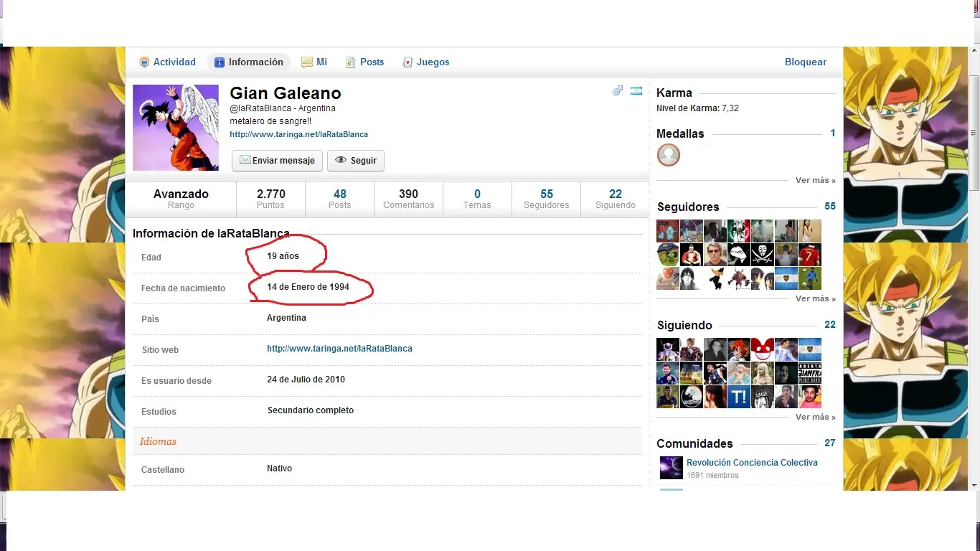Open the Goku angel profile picture

pyautogui.click(x=176, y=128)
